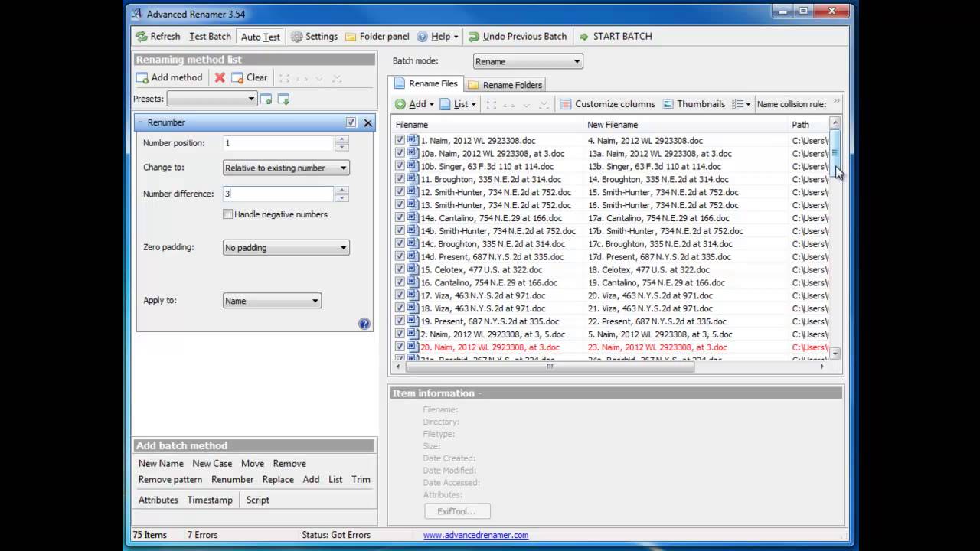Click the Word document icon of 19. Present file

(x=412, y=321)
